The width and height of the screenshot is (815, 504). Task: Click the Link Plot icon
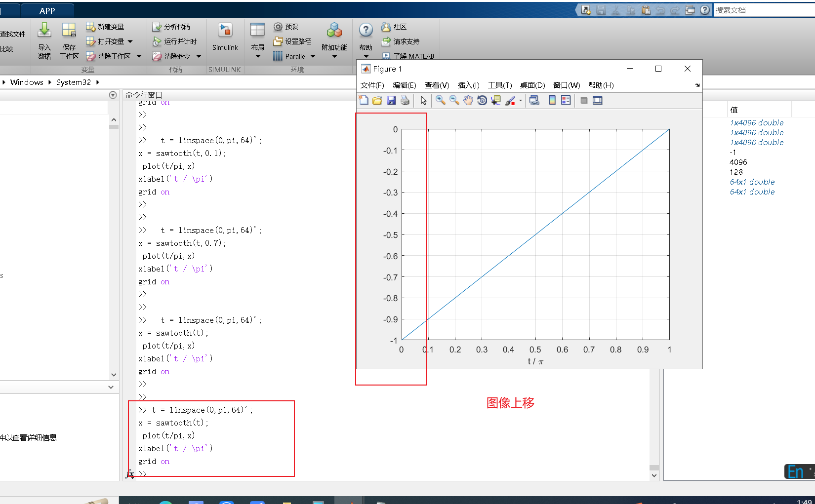(x=534, y=101)
